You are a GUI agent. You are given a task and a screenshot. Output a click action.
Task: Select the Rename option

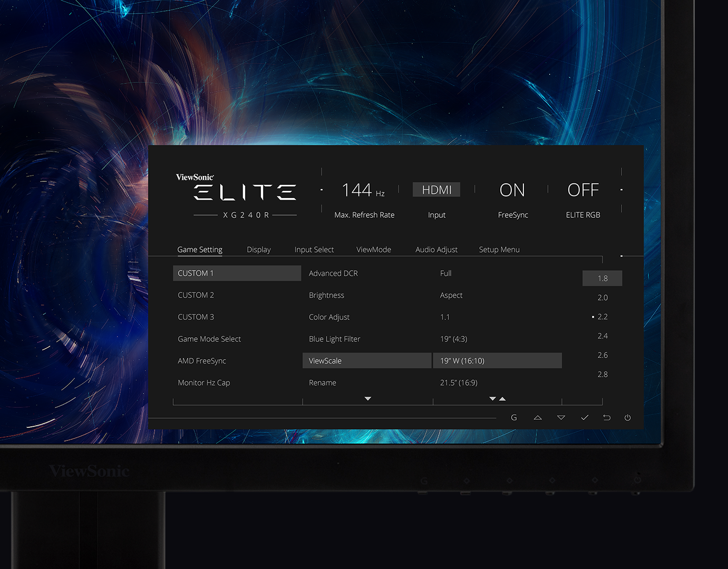pyautogui.click(x=323, y=383)
